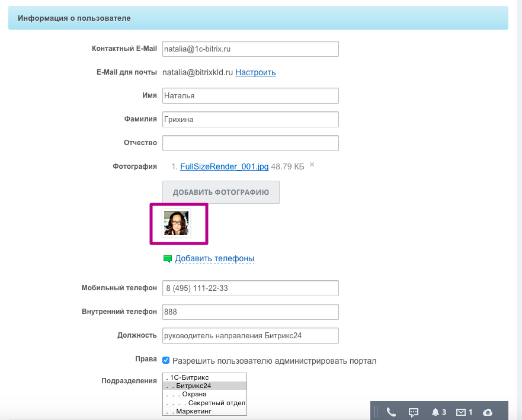Screen dimensions: 522x420
Task: Uncheck Разрешить пользователю администрировать портал checkbox
Action: pos(166,360)
